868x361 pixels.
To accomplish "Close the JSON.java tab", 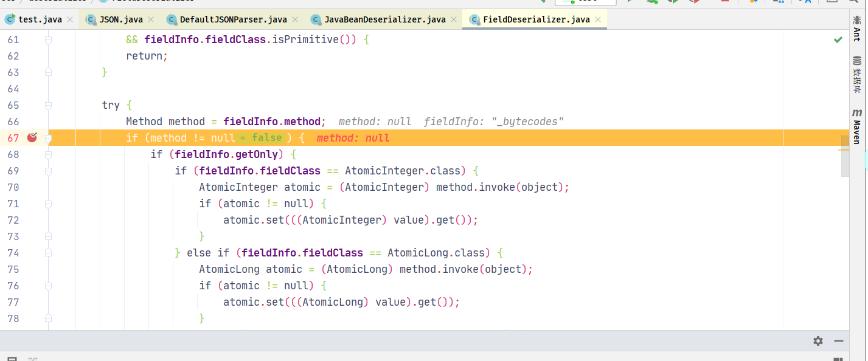I will (151, 19).
